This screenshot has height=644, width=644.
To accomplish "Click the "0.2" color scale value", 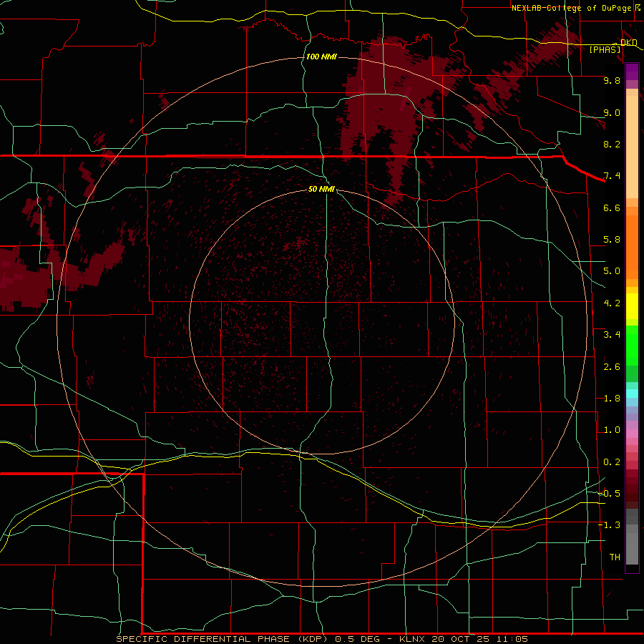I will click(x=612, y=462).
